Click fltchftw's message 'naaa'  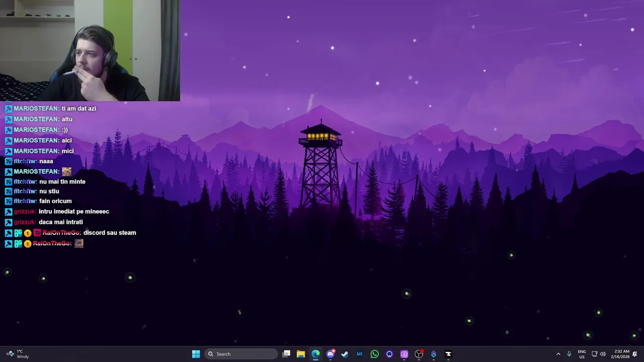[x=46, y=161]
